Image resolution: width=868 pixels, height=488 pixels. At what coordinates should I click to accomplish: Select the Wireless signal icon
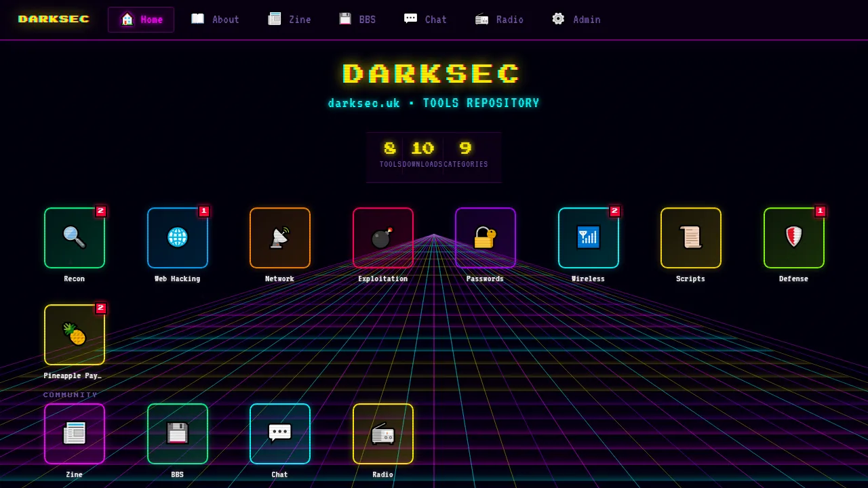(588, 238)
